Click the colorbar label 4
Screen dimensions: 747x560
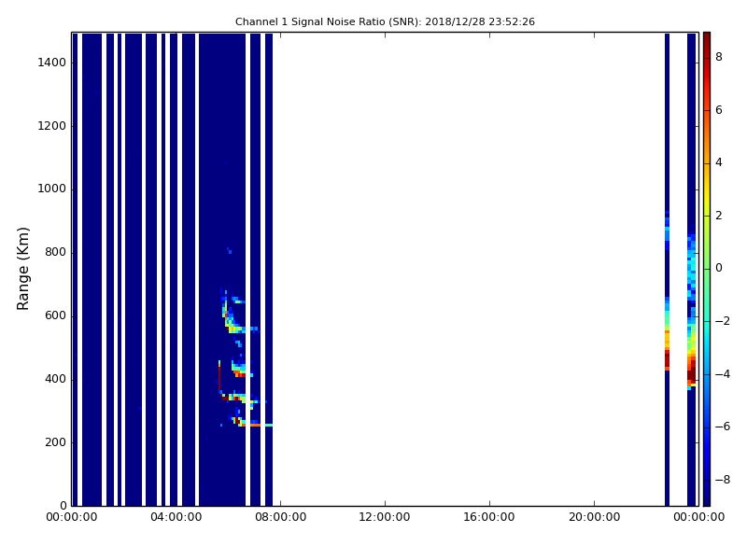point(719,162)
